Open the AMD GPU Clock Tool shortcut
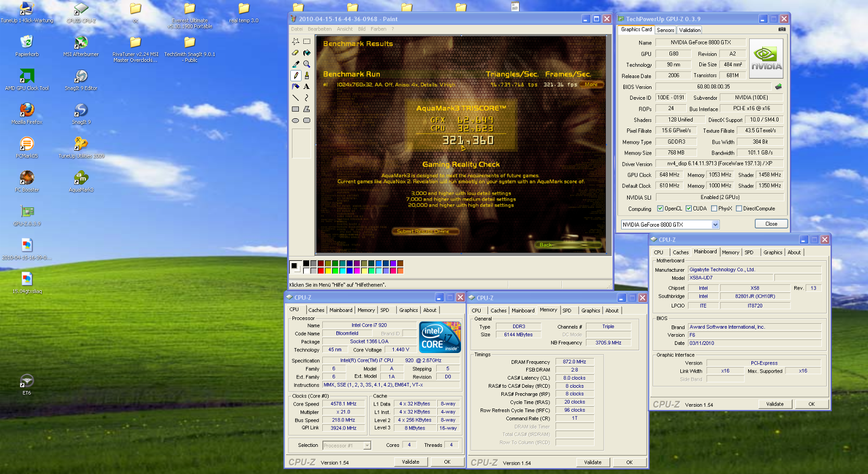 click(x=27, y=80)
